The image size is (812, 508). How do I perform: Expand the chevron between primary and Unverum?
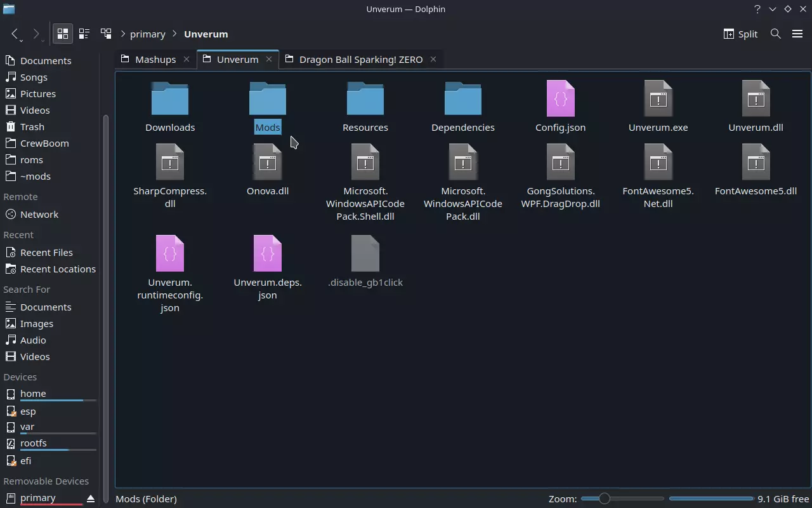point(174,34)
